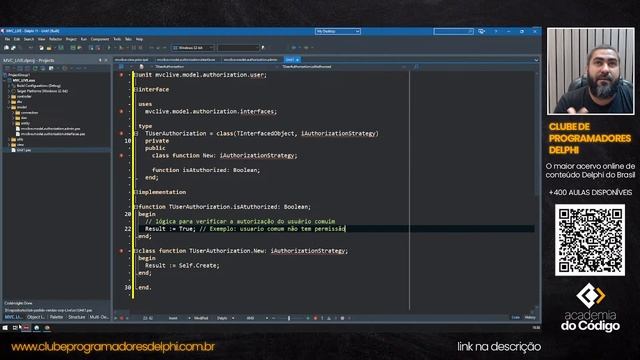
Task: Close the Unit1 editor tab
Action: coord(298,60)
